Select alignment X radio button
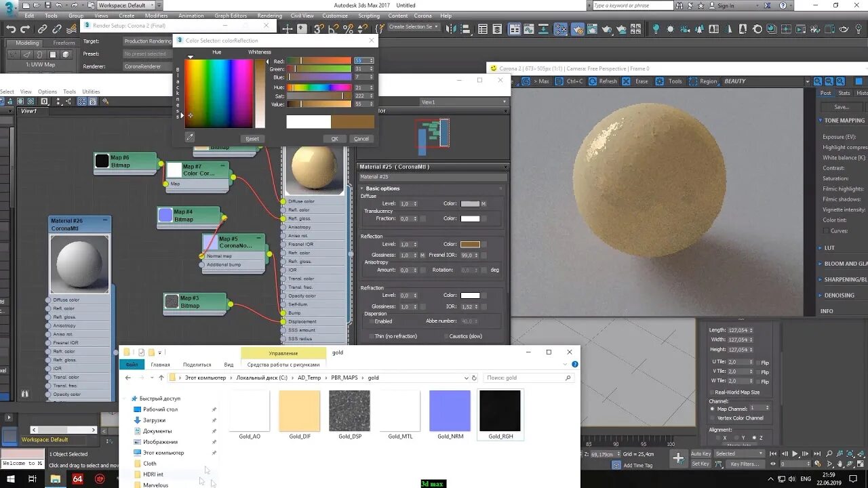This screenshot has width=868, height=488. (717, 437)
